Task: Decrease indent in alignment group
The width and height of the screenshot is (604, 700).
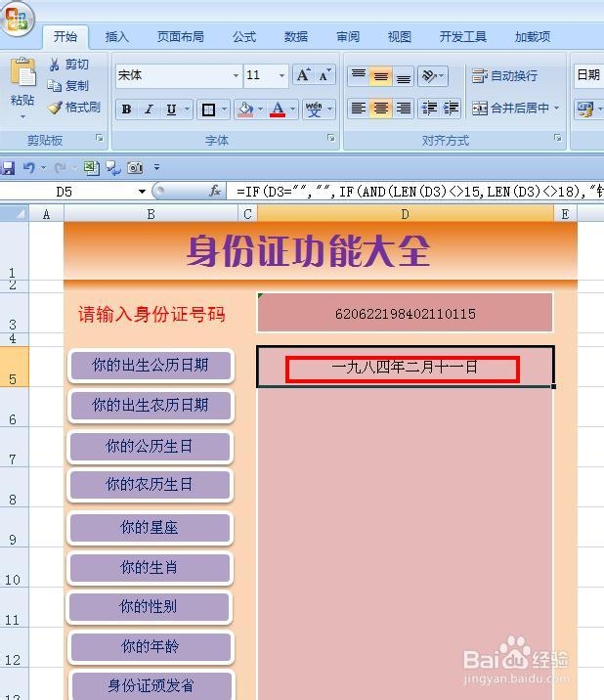Action: pyautogui.click(x=429, y=109)
